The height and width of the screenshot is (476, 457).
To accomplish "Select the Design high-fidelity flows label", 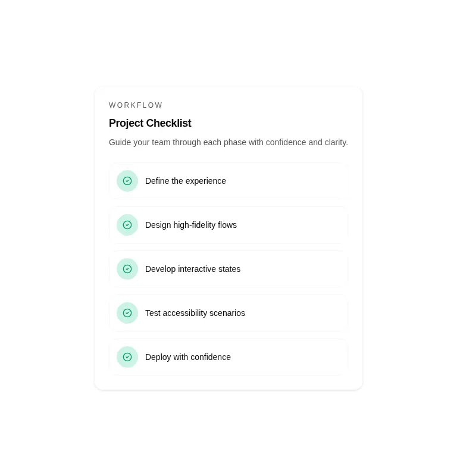I will click(191, 225).
